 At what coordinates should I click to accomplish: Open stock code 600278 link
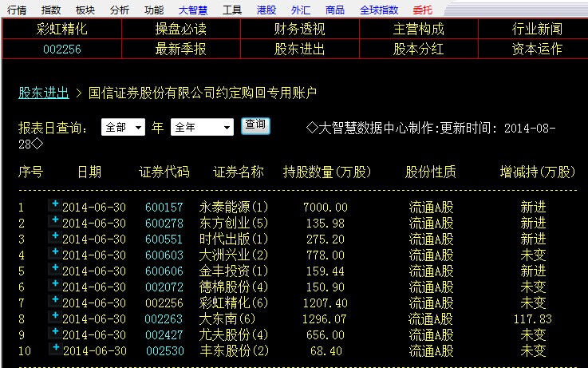click(x=164, y=224)
